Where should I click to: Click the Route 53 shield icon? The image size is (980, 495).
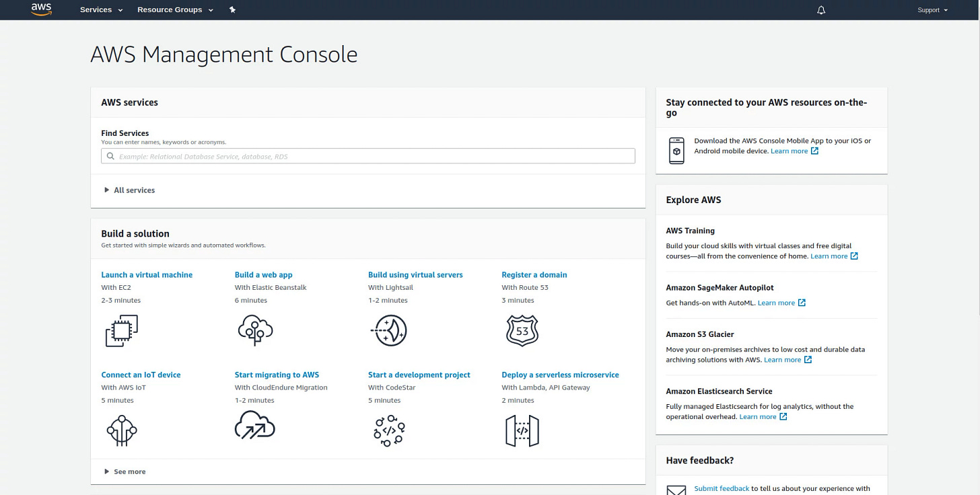tap(522, 330)
